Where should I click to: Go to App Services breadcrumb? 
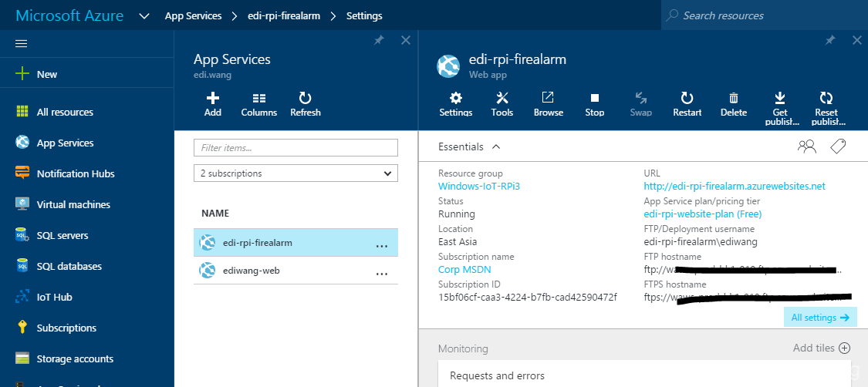tap(193, 16)
